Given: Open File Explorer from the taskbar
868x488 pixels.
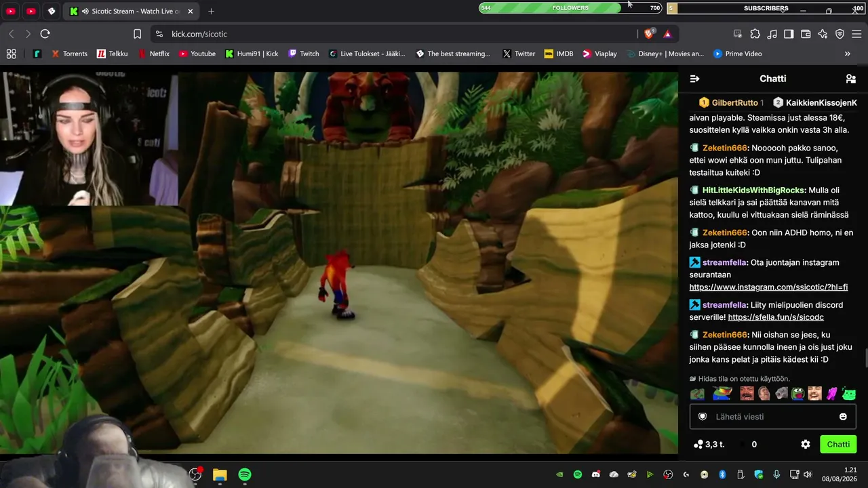Looking at the screenshot, I should click(x=220, y=474).
